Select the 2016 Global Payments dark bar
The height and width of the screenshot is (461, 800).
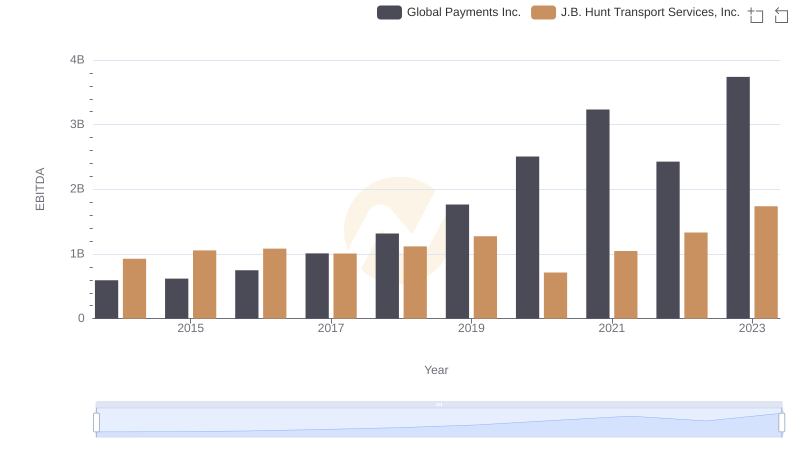pos(247,295)
